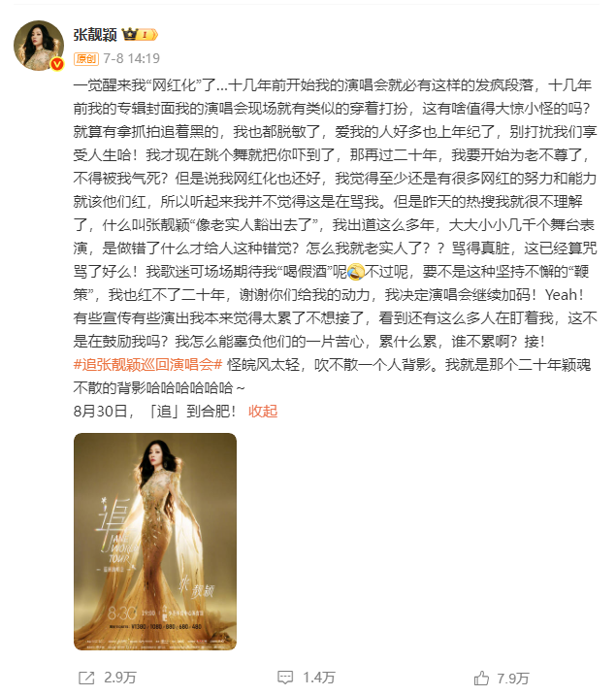The height and width of the screenshot is (696, 616).
Task: Click the 8月30日 合肥 text line
Action: [x=154, y=411]
